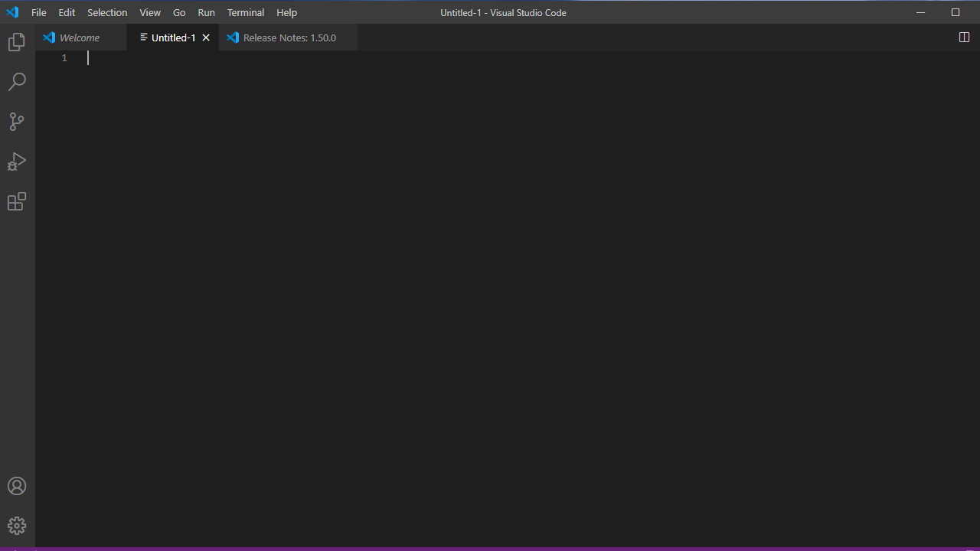The width and height of the screenshot is (980, 551).
Task: Open the File menu
Action: point(39,12)
